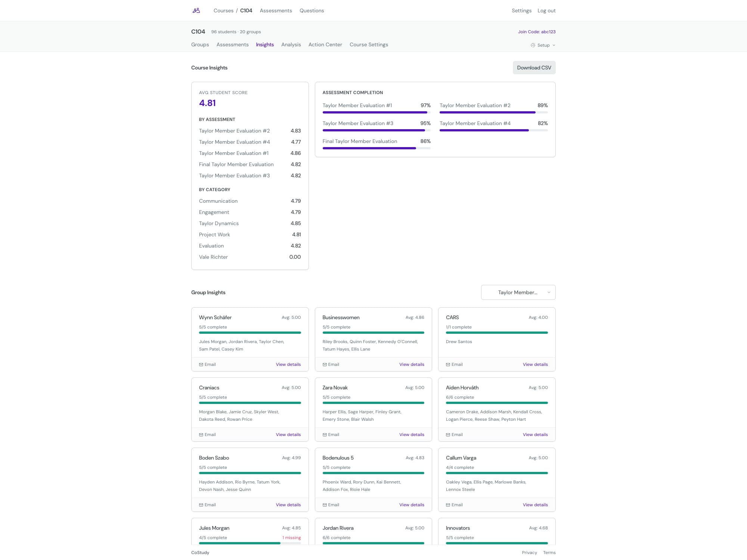Click the Download CSV button
Image resolution: width=747 pixels, height=560 pixels.
(x=534, y=68)
